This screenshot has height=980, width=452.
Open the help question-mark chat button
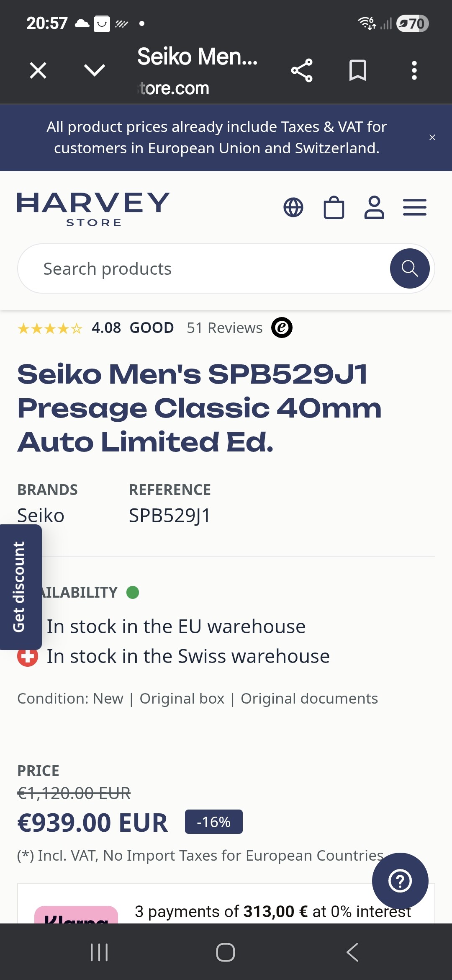(x=400, y=881)
